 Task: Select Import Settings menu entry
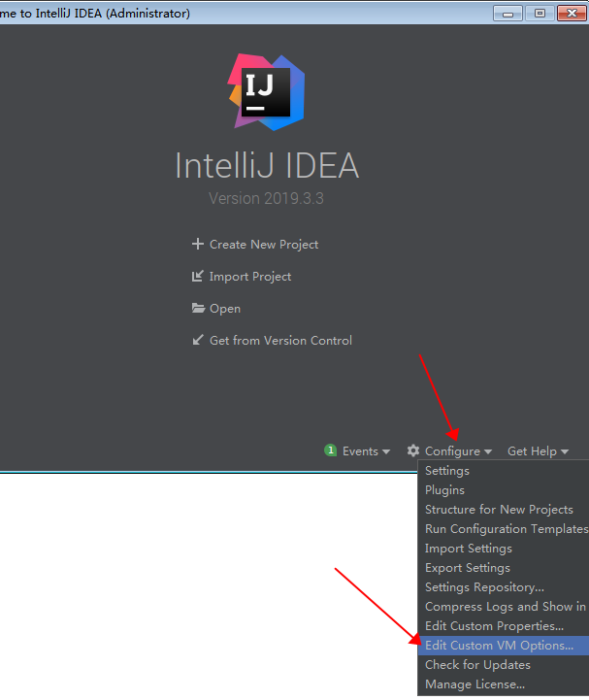[x=468, y=549]
